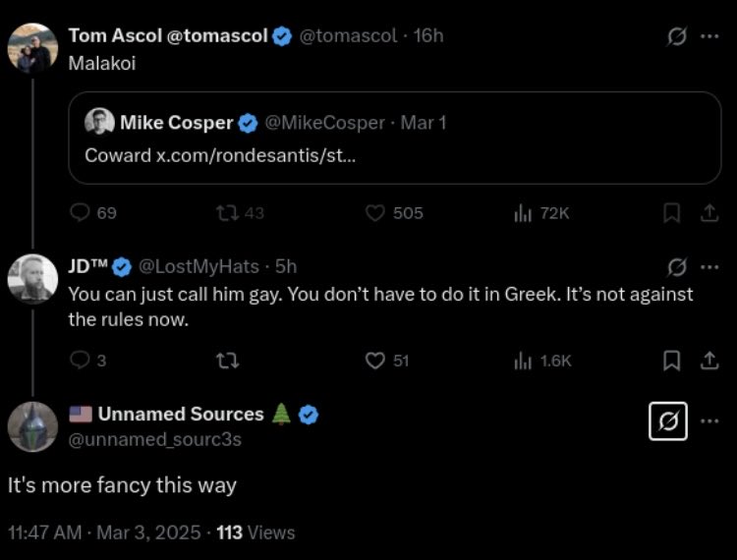737x560 pixels.
Task: Open more options on Unnamed Sources tweet
Action: [x=709, y=421]
